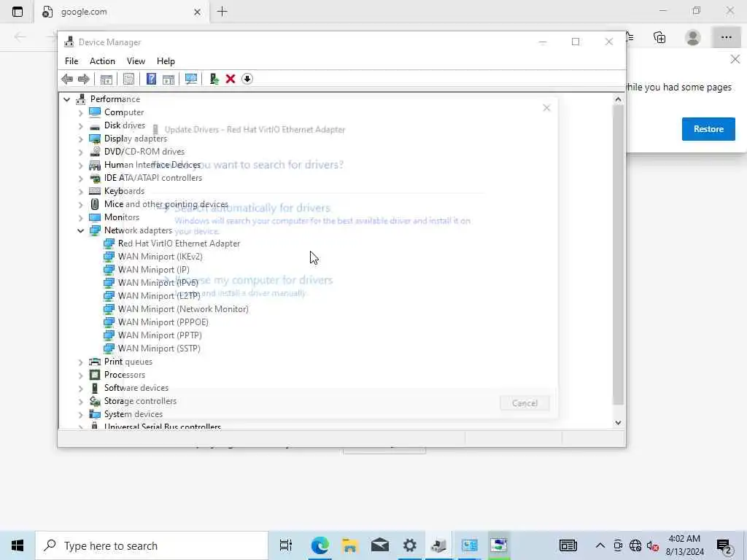Expand the Monitors node
This screenshot has width=747, height=560.
(80, 218)
